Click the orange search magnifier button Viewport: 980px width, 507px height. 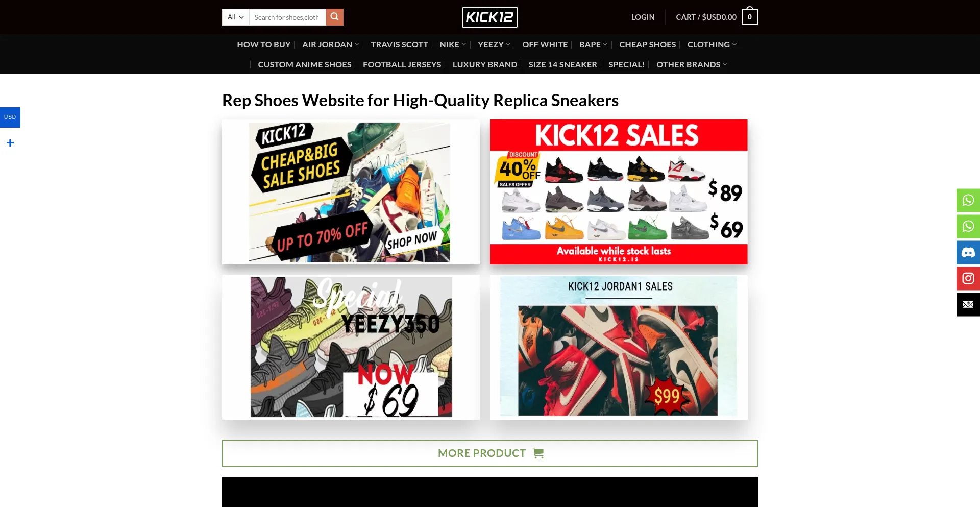[334, 17]
